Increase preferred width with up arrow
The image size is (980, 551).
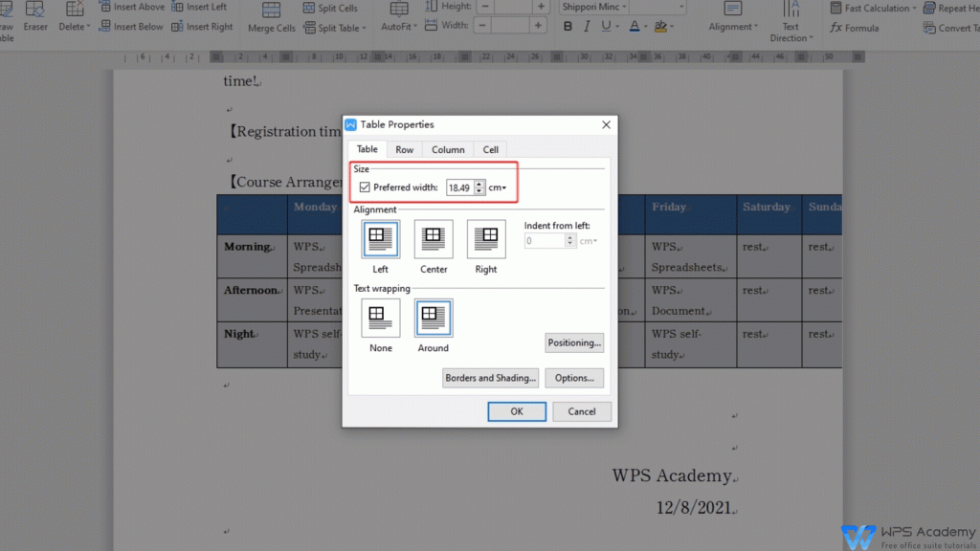479,184
